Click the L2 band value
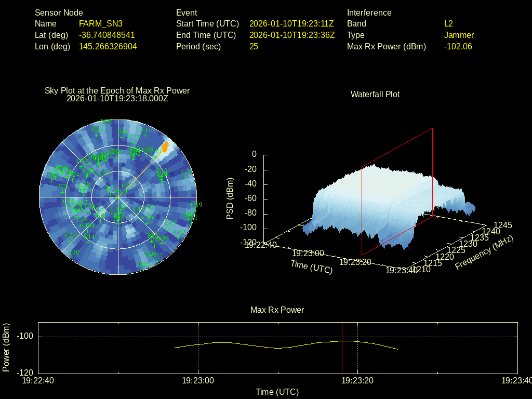 (448, 24)
